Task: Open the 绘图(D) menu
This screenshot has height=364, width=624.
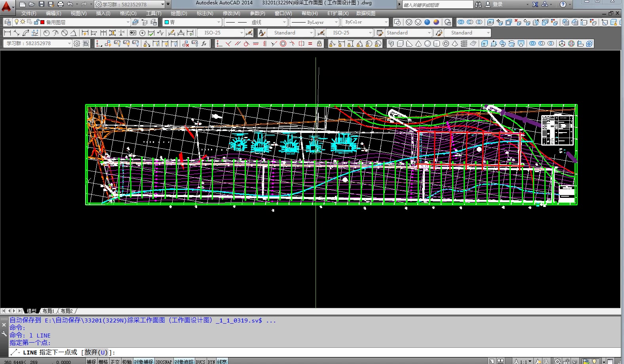Action: 179,13
